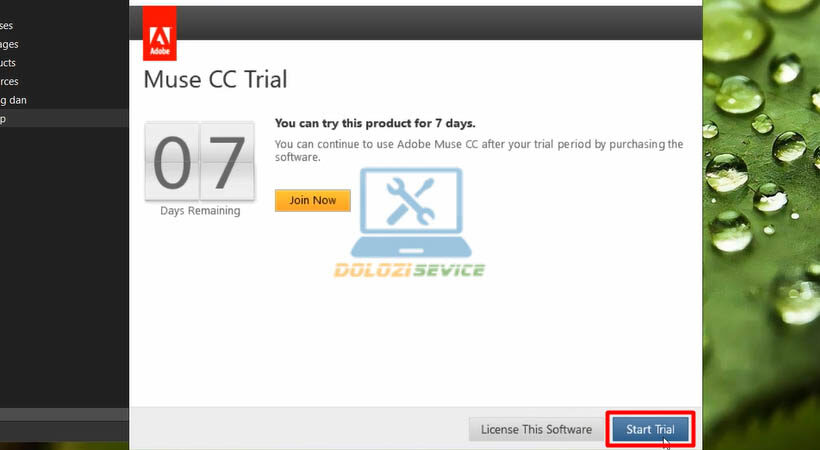Click the Days Remaining label
Viewport: 820px width, 450px height.
pyautogui.click(x=200, y=211)
